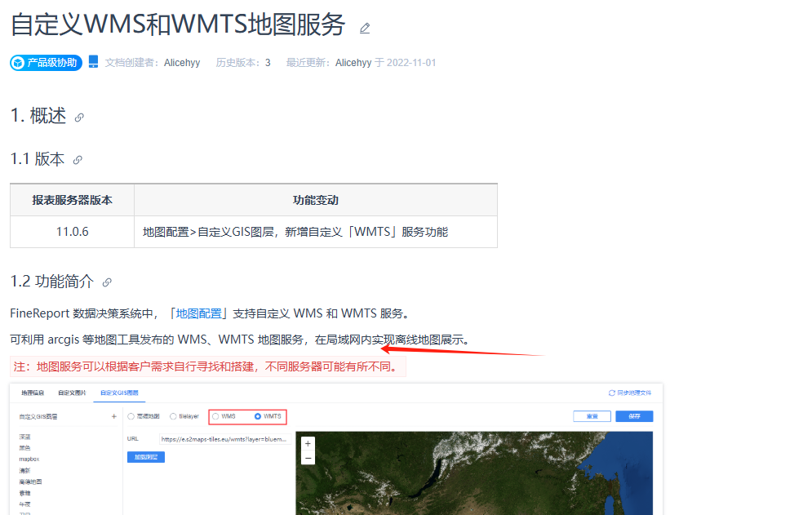Copy anchor link for 1.1 版本 heading
Viewport: 812px width, 515px height.
[78, 160]
